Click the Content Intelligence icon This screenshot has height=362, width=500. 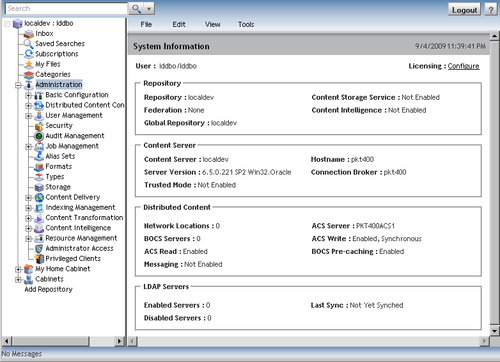point(39,228)
